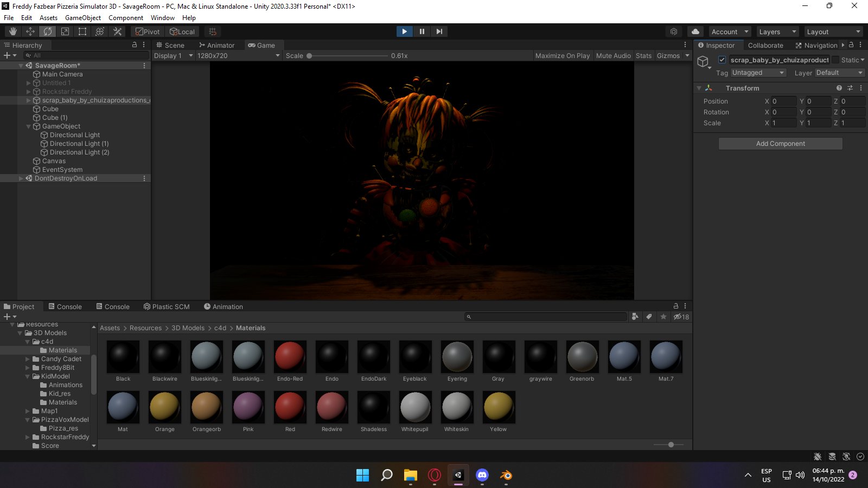The height and width of the screenshot is (488, 868).
Task: Adjust the Game view Scale slider
Action: (309, 56)
